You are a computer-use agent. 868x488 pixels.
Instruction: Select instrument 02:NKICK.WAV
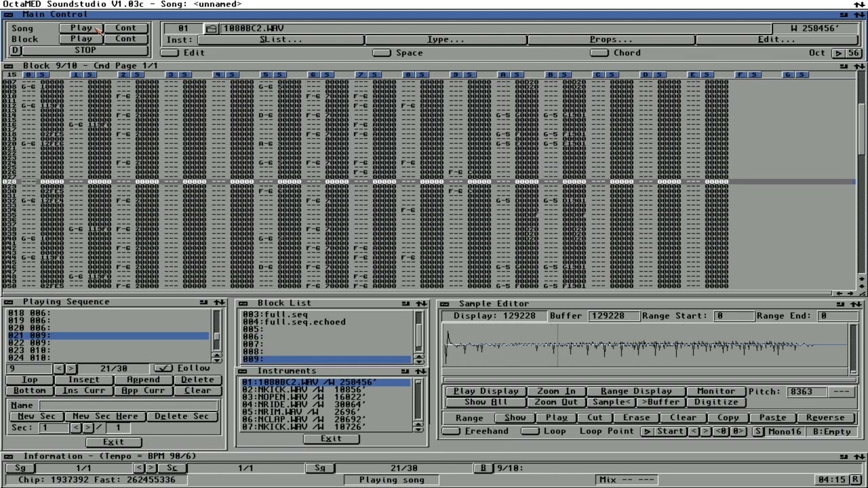(325, 390)
